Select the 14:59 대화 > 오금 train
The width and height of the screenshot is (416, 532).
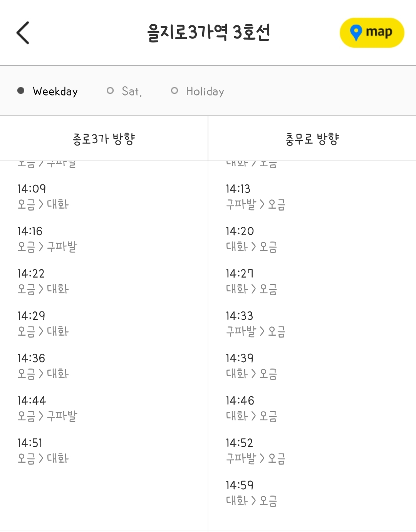click(251, 493)
